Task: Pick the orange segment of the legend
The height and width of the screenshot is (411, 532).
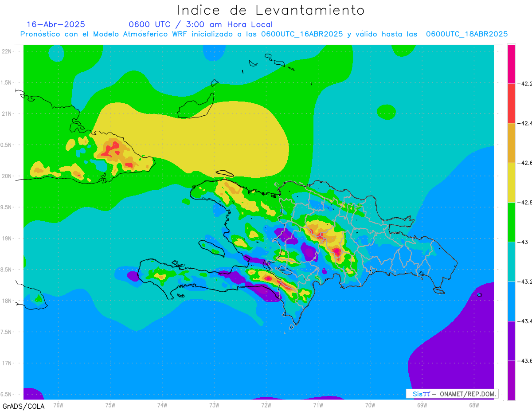Action: [x=511, y=143]
